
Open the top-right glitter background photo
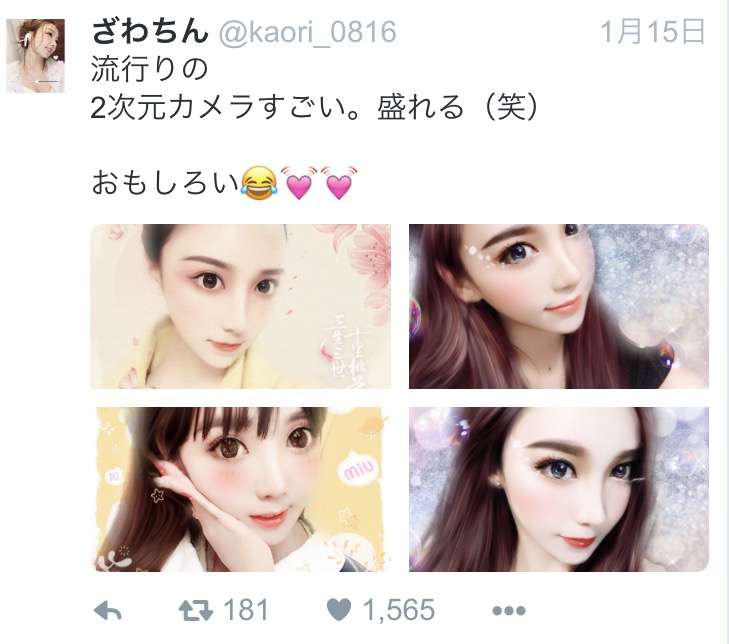[559, 306]
